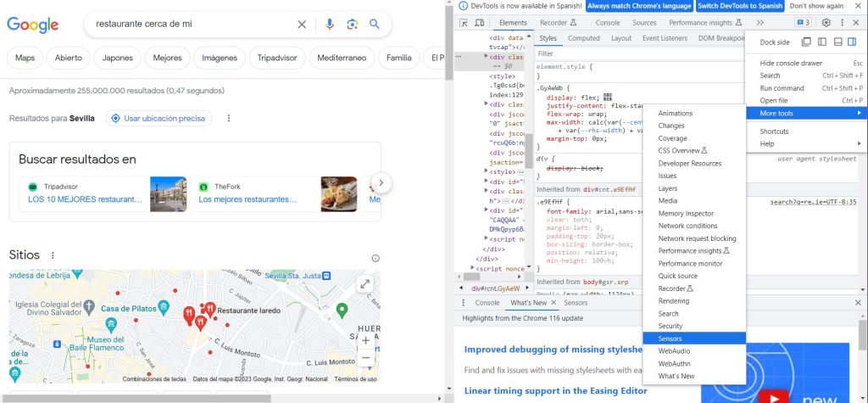Open the Event Listeners tab
868x403 pixels.
coord(665,38)
